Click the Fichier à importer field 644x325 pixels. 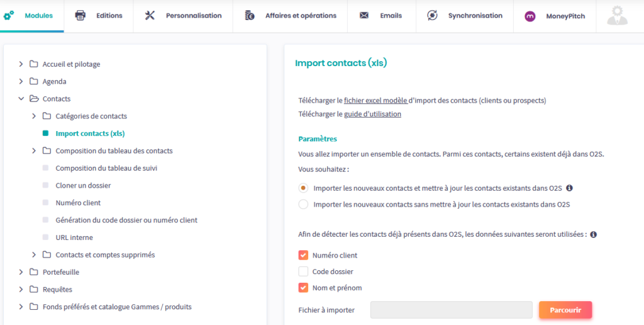[451, 310]
